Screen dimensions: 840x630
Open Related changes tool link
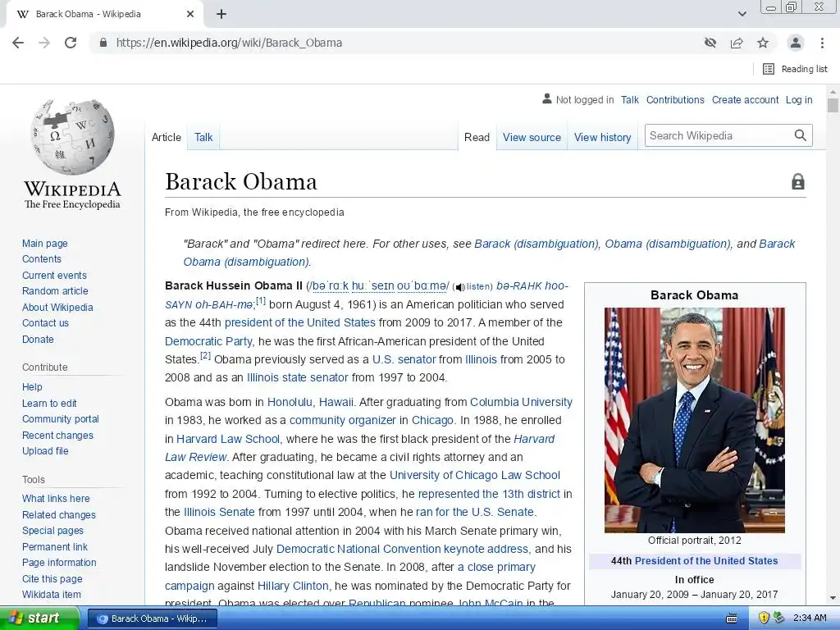[x=59, y=515]
